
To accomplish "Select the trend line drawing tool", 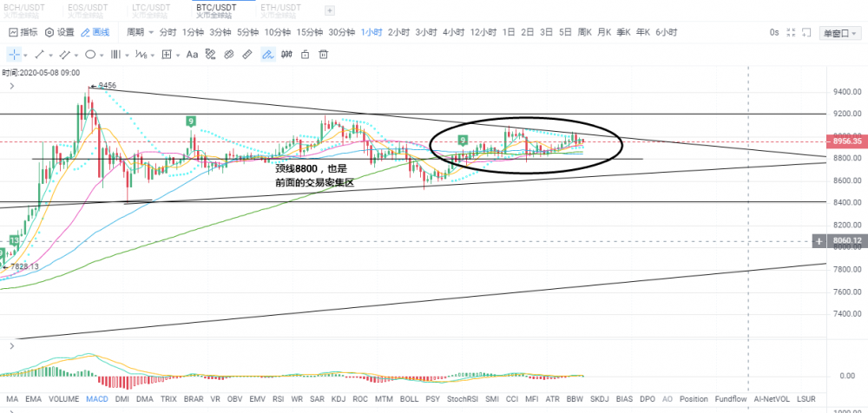I will [40, 54].
